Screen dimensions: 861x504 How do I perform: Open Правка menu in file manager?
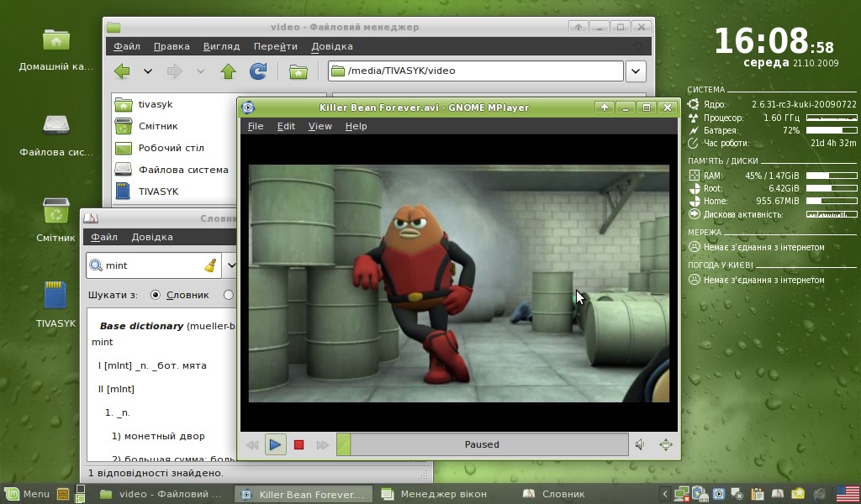[172, 46]
